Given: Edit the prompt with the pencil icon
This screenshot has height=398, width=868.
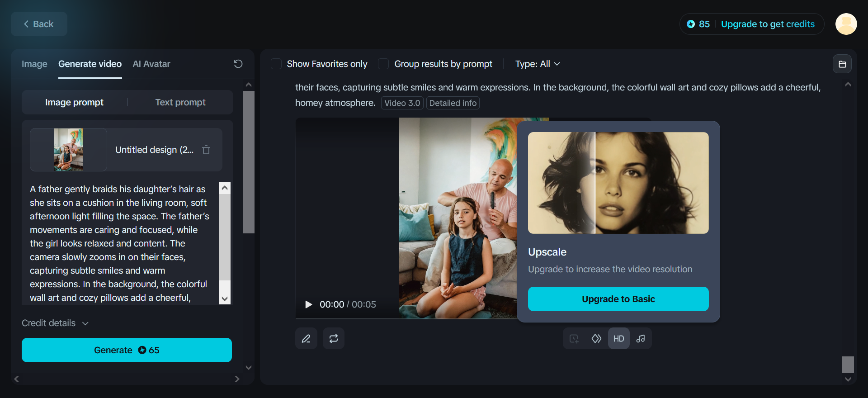Looking at the screenshot, I should pyautogui.click(x=306, y=338).
